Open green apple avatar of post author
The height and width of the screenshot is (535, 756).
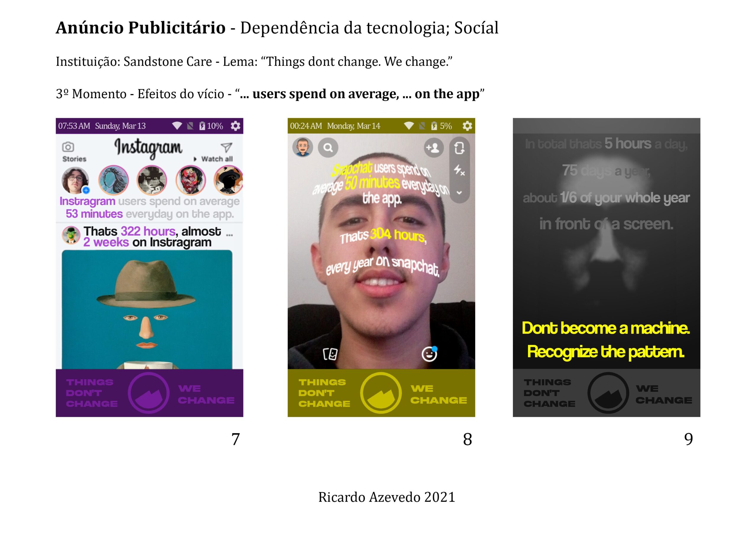click(x=71, y=235)
